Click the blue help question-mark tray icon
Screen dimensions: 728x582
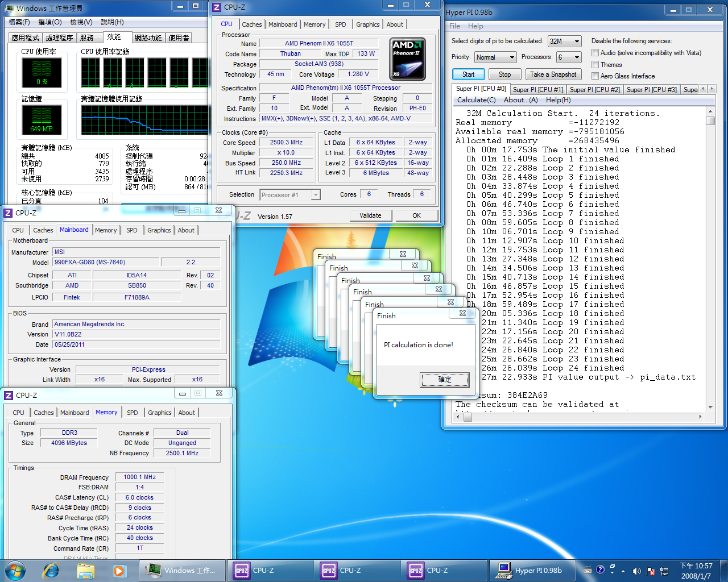coord(600,569)
